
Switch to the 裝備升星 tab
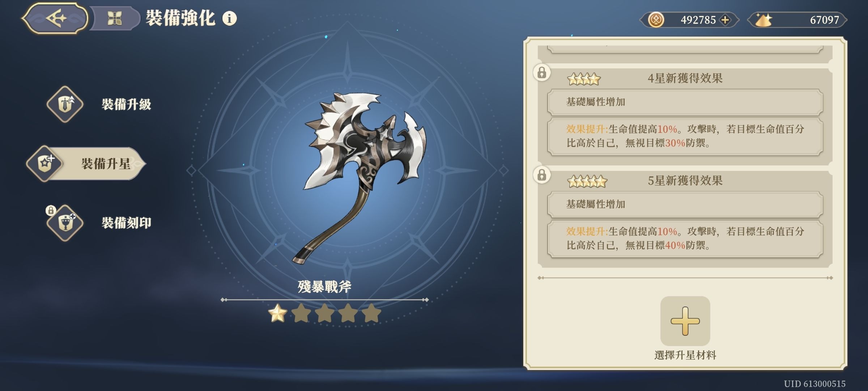point(86,164)
